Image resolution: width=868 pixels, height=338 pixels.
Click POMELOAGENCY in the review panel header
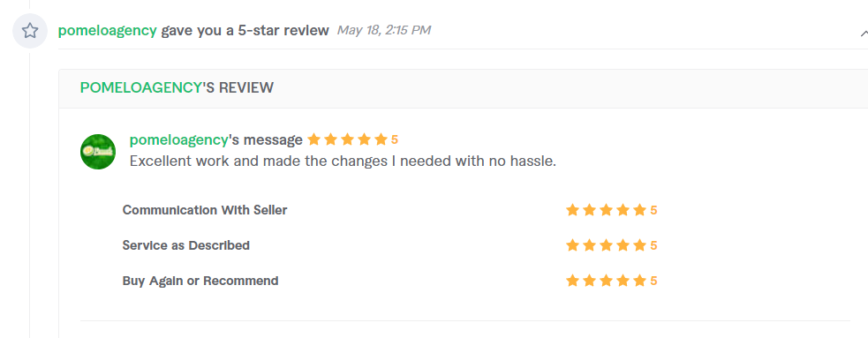(140, 87)
